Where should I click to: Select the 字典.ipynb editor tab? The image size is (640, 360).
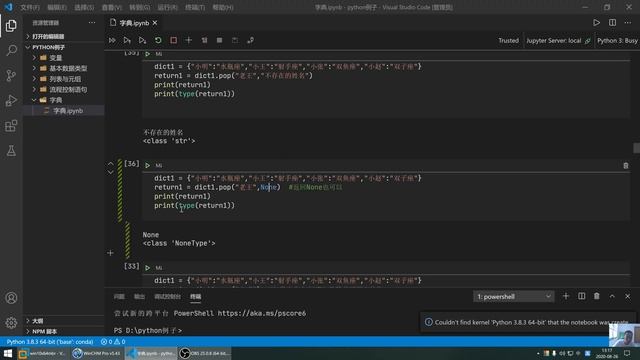[x=134, y=23]
